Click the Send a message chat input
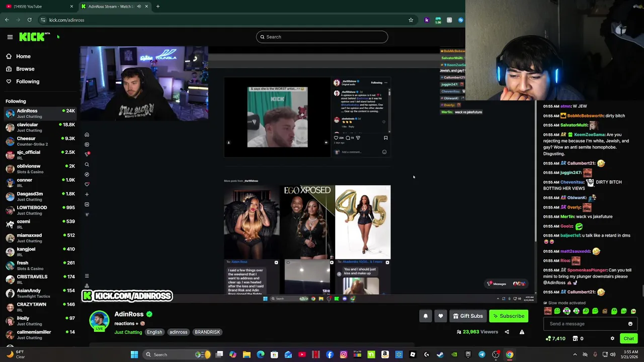644x362 pixels. 587,324
